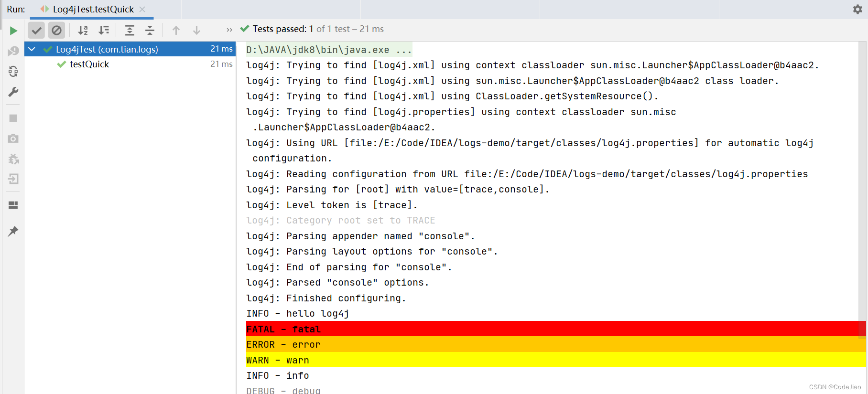
Task: Click the Tests passed status text
Action: (318, 29)
